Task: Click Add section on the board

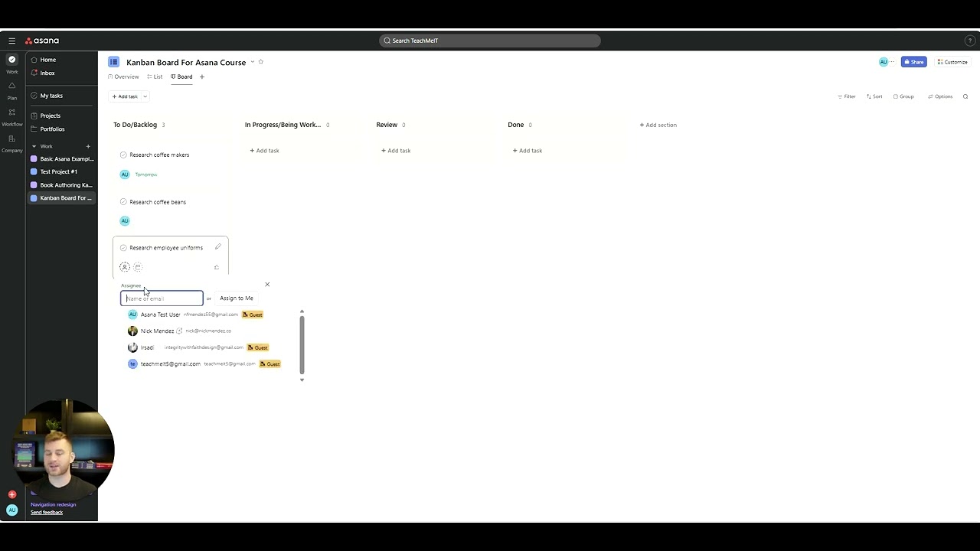Action: 658,125
